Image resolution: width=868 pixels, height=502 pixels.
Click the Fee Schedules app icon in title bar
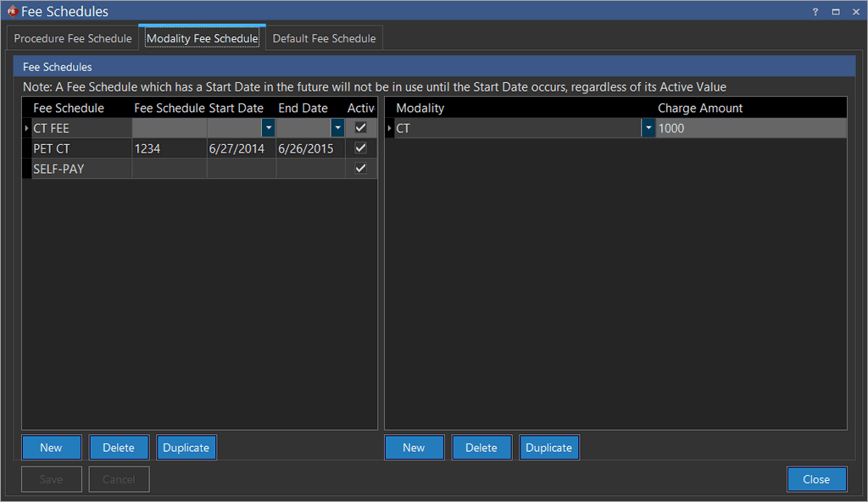[12, 12]
